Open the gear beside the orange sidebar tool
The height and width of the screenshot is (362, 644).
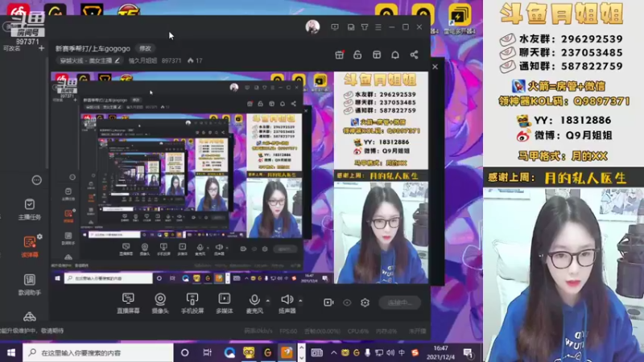pos(39,237)
